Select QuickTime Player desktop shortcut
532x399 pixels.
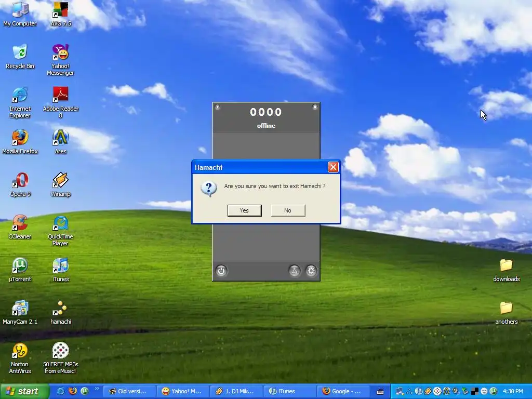pyautogui.click(x=60, y=231)
